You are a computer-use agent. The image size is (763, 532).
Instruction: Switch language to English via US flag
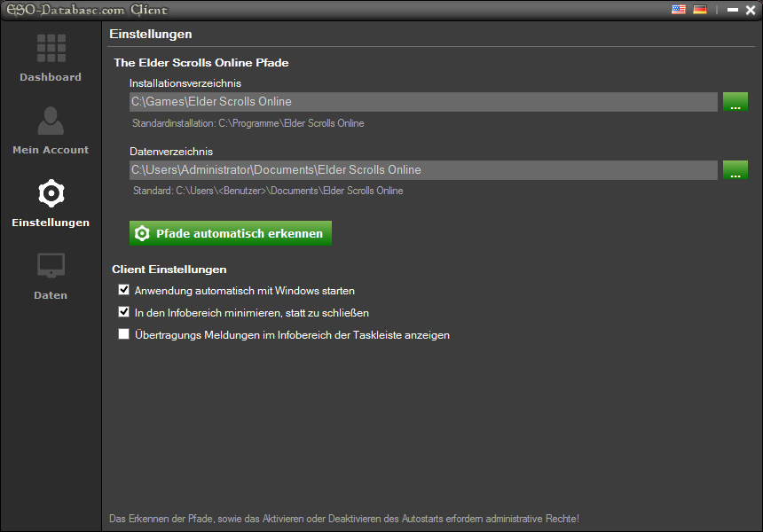pos(679,9)
